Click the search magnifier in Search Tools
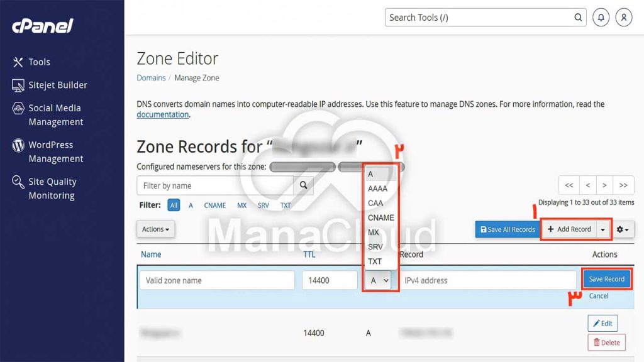644x362 pixels. 578,18
